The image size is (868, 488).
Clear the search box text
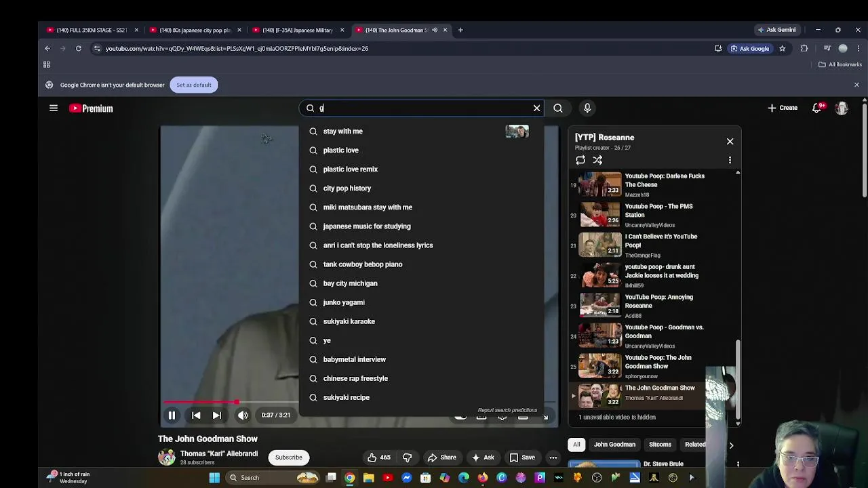pyautogui.click(x=536, y=108)
